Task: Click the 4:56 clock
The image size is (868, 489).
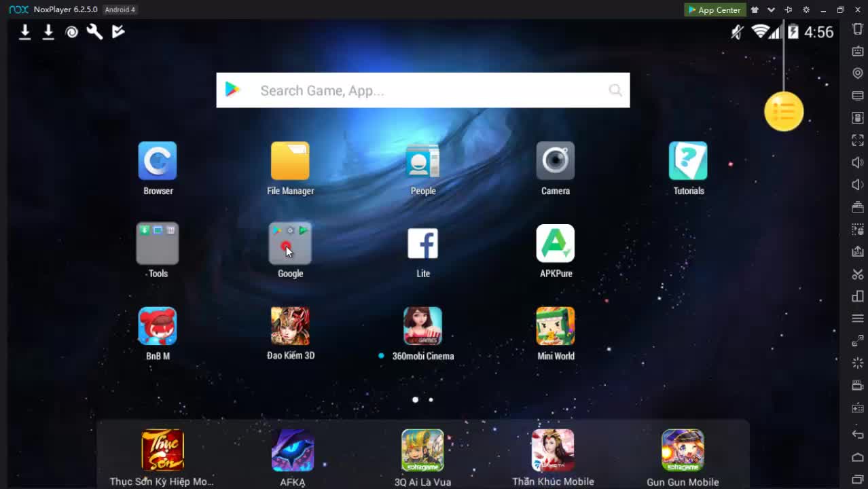Action: 818,32
